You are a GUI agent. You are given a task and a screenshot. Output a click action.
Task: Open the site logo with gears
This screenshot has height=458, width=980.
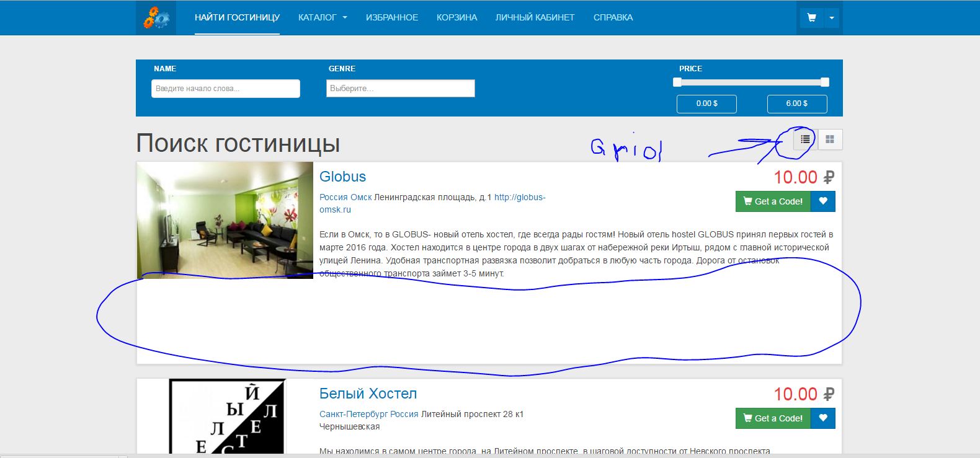[156, 17]
